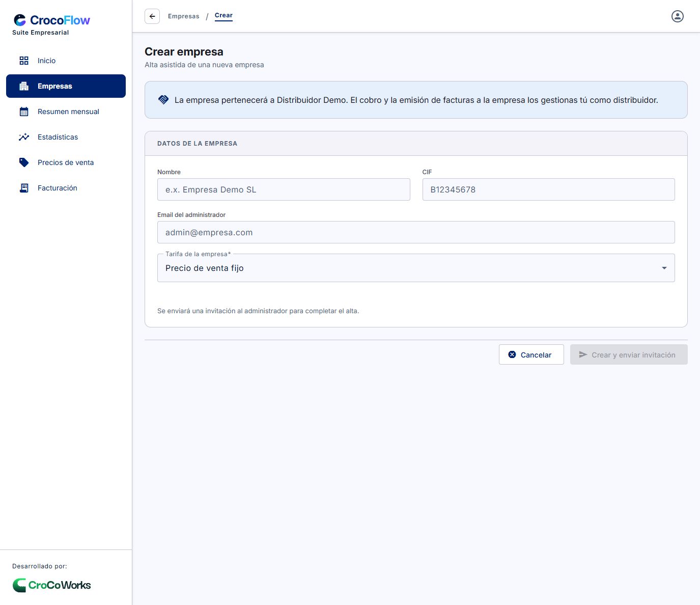The image size is (700, 605).
Task: Focus the CIF input field
Action: [548, 189]
